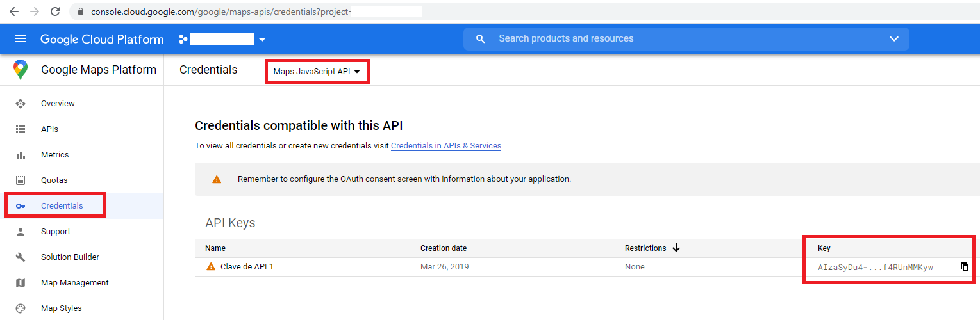Click Credentials compatible with this API heading
Screen dimensions: 980x320
[x=299, y=125]
